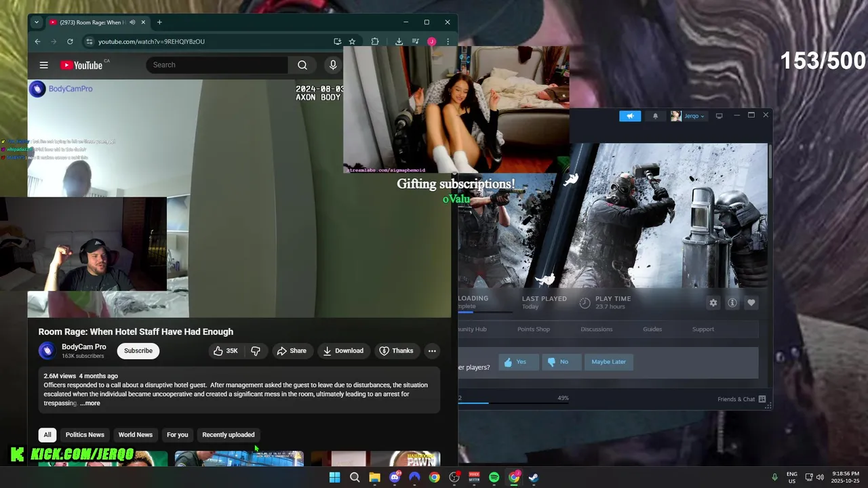The image size is (868, 488).
Task: Select the All filter chip
Action: point(47,434)
